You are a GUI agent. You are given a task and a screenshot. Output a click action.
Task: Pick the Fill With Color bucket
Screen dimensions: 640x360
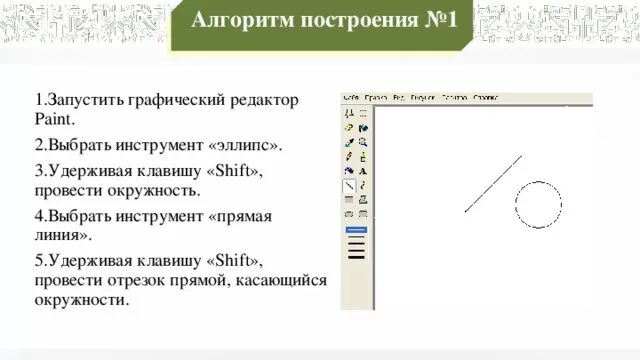click(x=363, y=128)
